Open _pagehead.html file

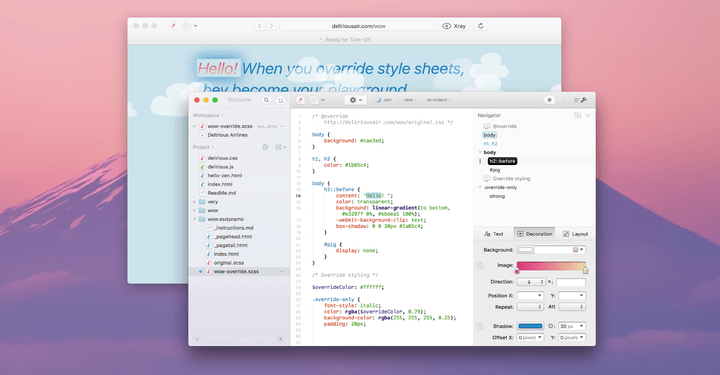pos(233,236)
